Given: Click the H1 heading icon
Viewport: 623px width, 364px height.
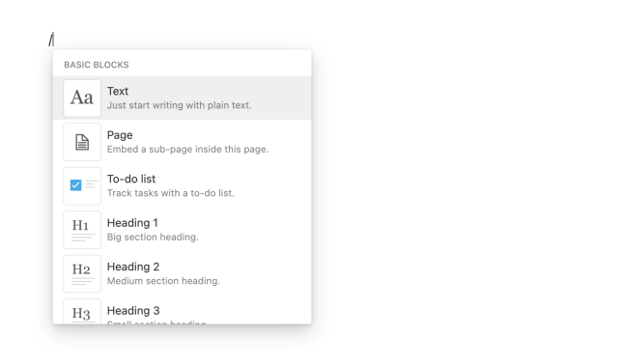Looking at the screenshot, I should (x=82, y=230).
